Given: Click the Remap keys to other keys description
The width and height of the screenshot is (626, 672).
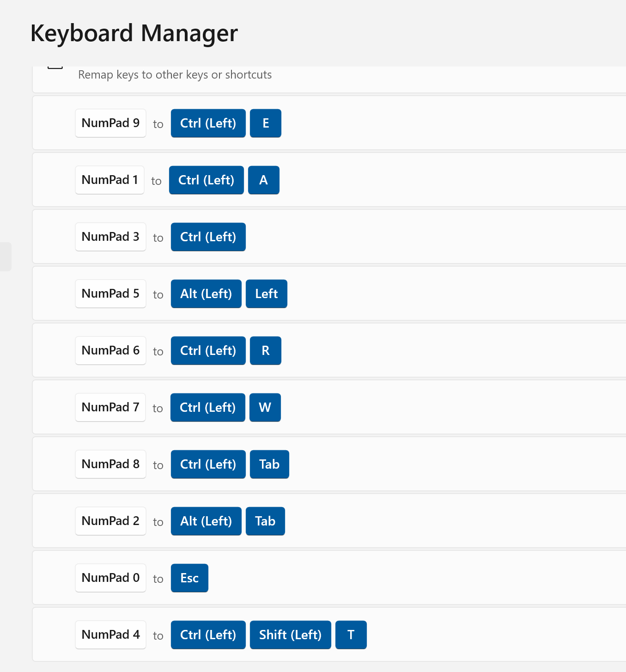Looking at the screenshot, I should point(174,74).
